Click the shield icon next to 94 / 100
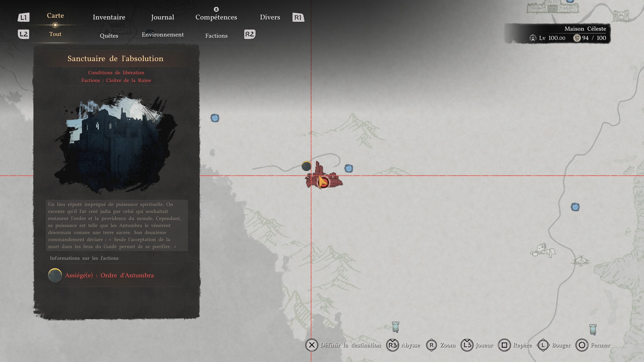This screenshot has width=644, height=362. 577,38
